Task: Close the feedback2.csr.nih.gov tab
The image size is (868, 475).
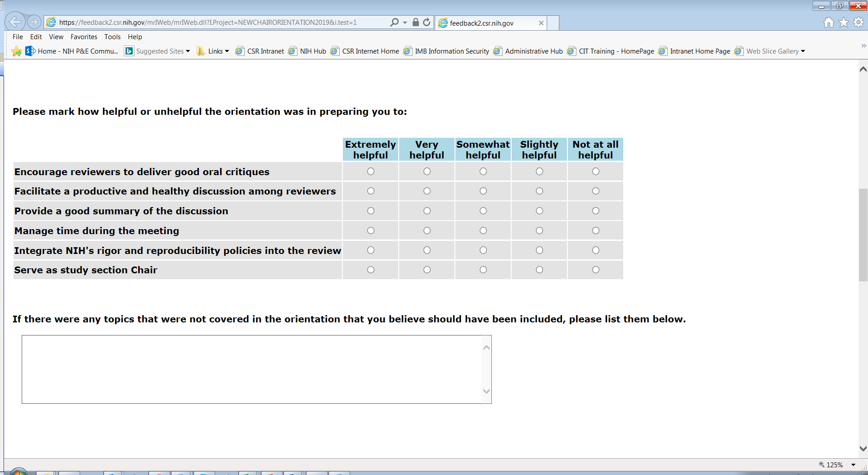Action: click(541, 23)
